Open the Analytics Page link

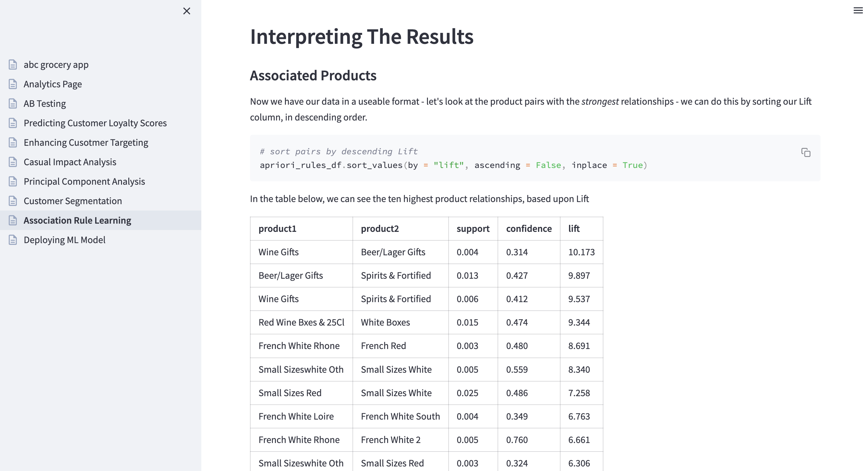(x=53, y=84)
